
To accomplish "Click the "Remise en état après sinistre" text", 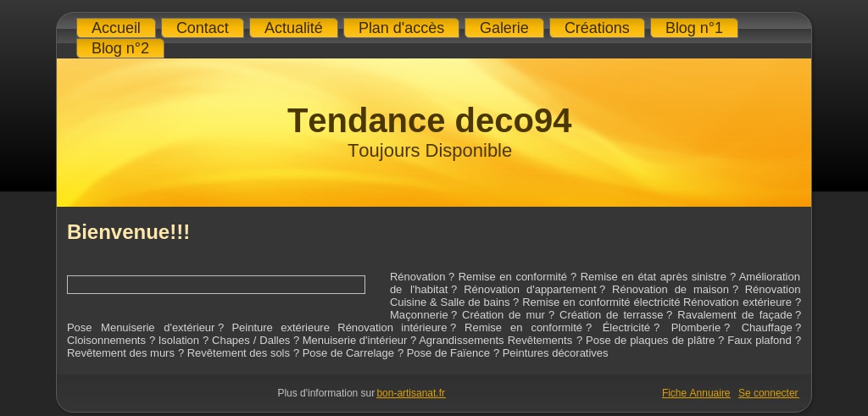I will pos(654,276).
